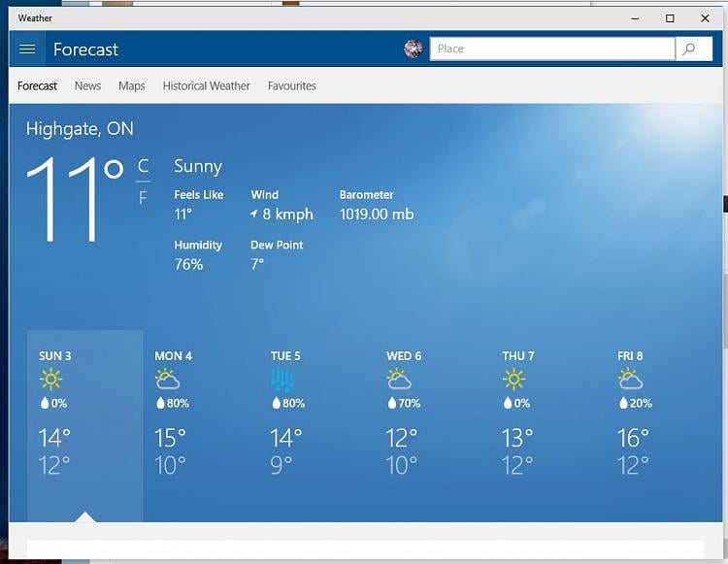Click the large 11° current temperature
728x564 pixels.
(75, 199)
